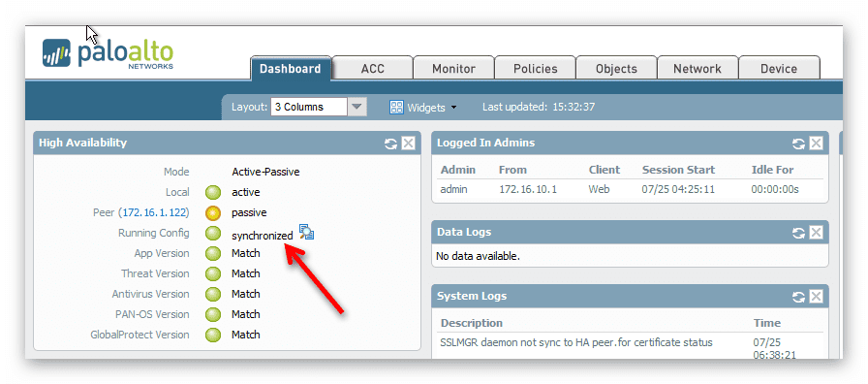Close the System Logs widget

(x=816, y=297)
